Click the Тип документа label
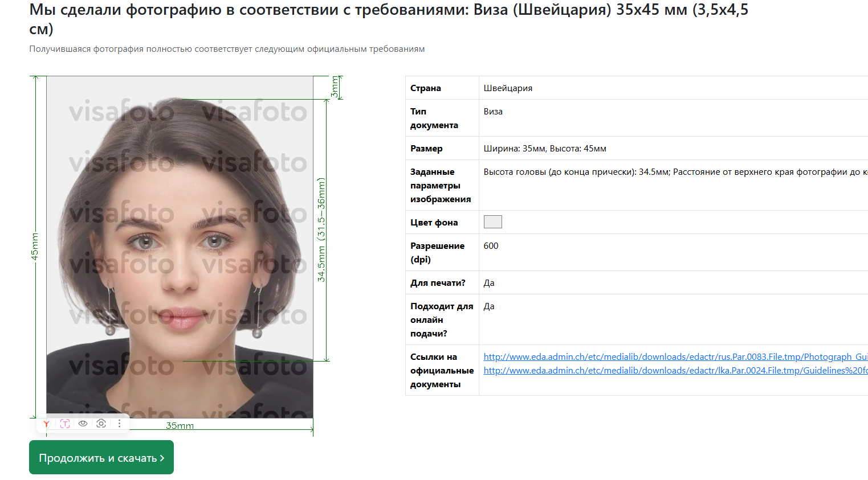868x480 pixels. (434, 118)
